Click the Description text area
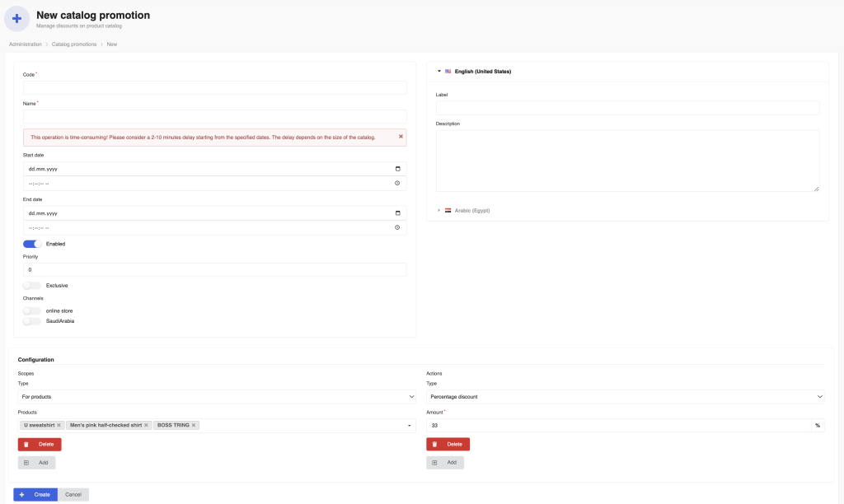This screenshot has height=504, width=844. coord(627,161)
